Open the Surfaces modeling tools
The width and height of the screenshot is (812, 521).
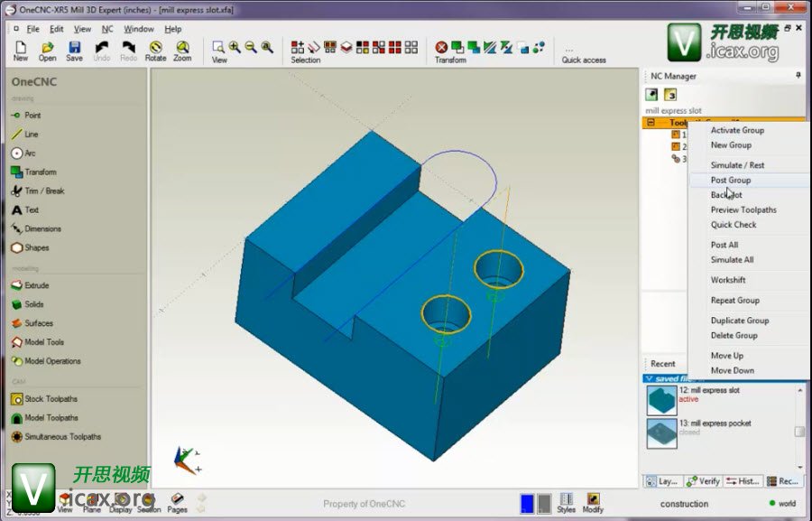coord(32,323)
